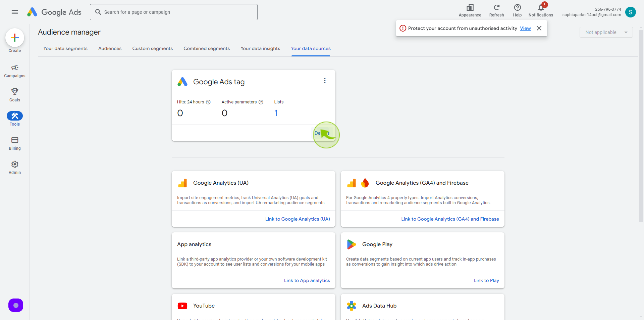The image size is (644, 320).
Task: Click the Google Analytics (UA) card title
Action: 221,183
